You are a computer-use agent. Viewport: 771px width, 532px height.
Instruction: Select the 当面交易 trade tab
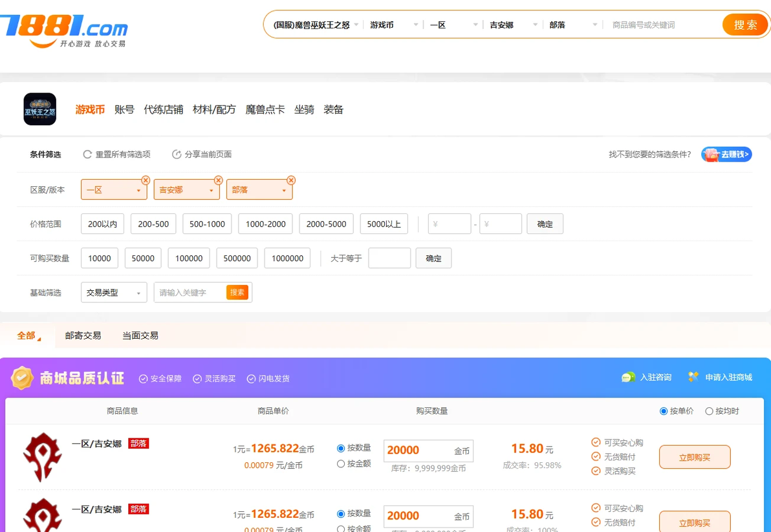tap(140, 335)
